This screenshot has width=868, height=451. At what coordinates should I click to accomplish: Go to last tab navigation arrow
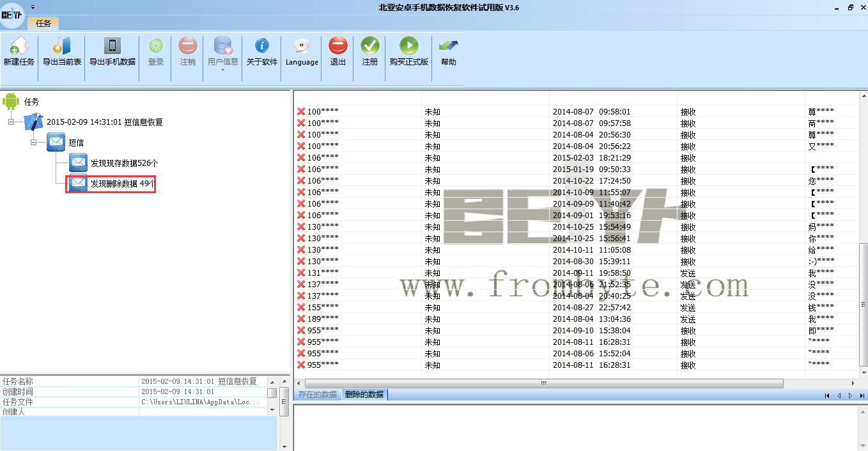click(862, 395)
